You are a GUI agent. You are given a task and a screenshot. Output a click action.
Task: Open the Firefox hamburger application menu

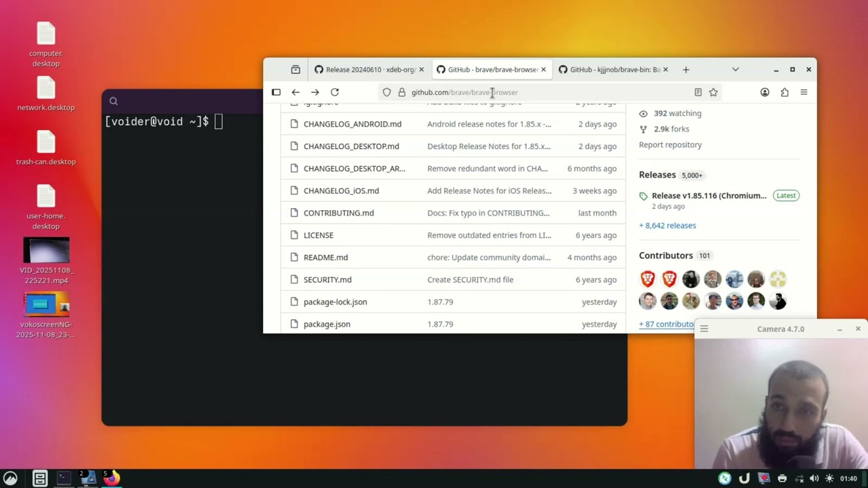point(804,92)
